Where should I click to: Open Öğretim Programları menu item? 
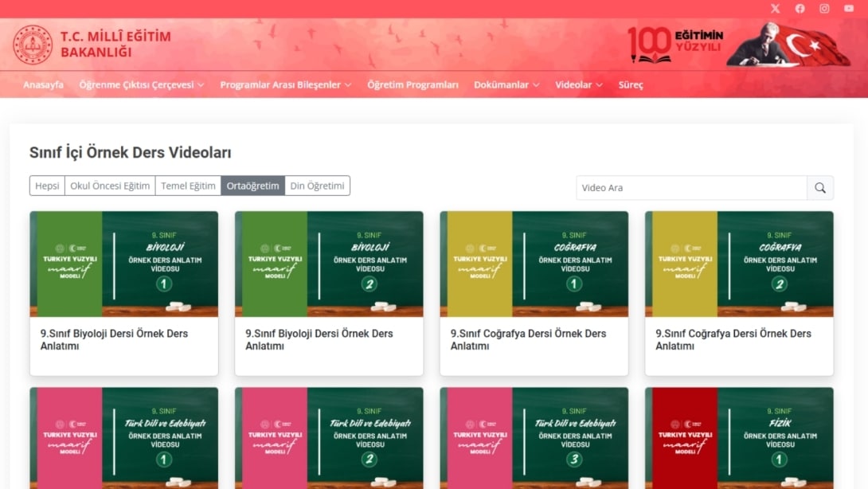tap(413, 84)
